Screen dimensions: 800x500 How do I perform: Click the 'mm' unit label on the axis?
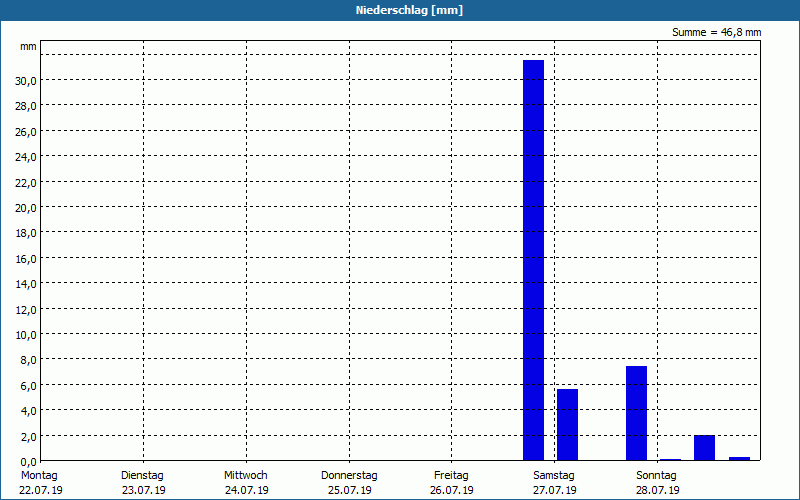(x=29, y=46)
